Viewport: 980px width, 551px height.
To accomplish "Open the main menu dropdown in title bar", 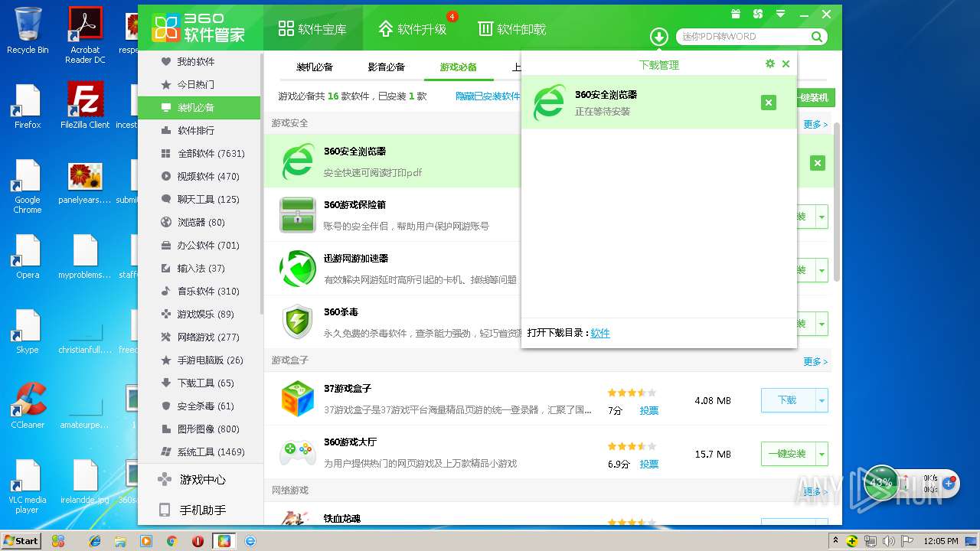I will [781, 14].
